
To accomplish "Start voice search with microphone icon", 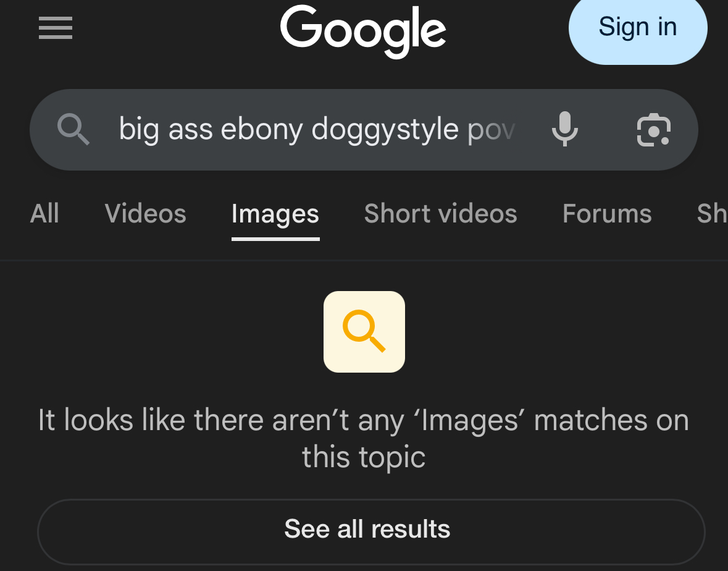I will (565, 129).
